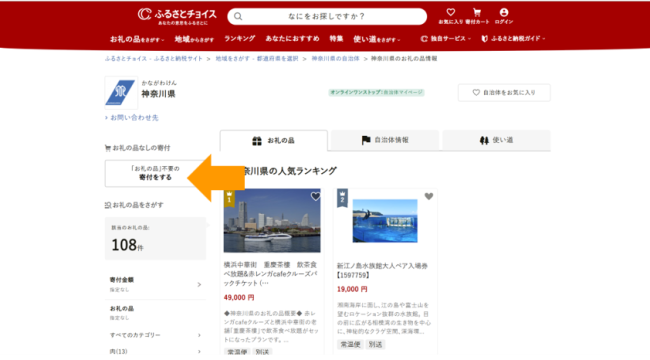
Task: Switch to the 自治体情報 tab
Action: point(385,140)
